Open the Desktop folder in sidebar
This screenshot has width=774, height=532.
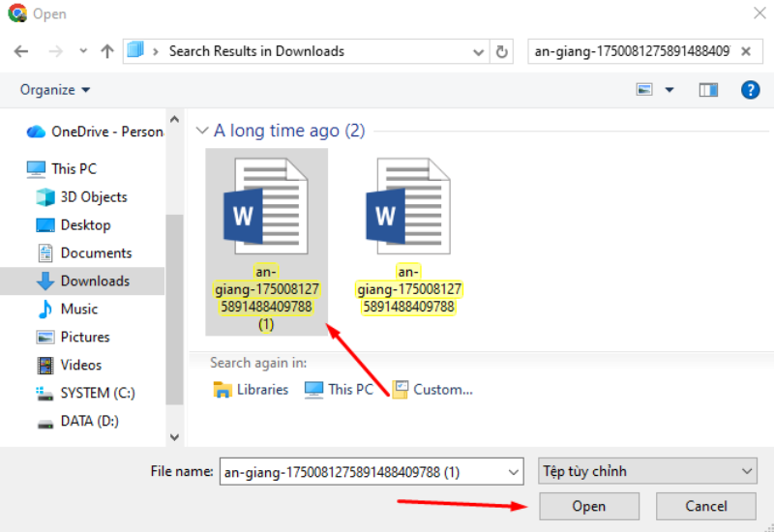coord(74,225)
